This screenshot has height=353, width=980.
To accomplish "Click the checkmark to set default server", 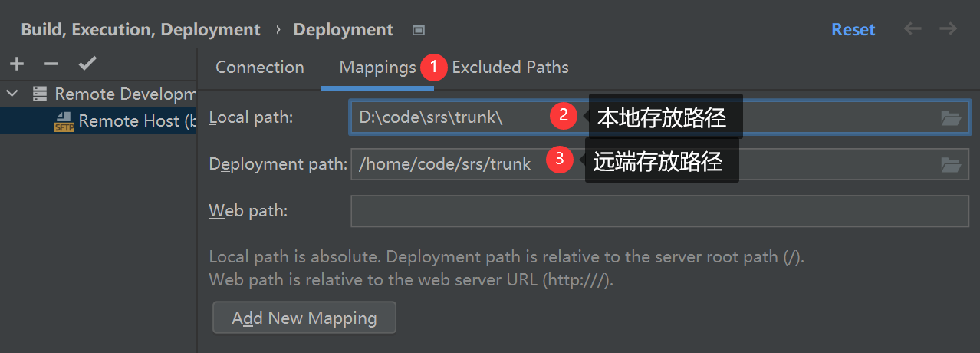I will (87, 64).
